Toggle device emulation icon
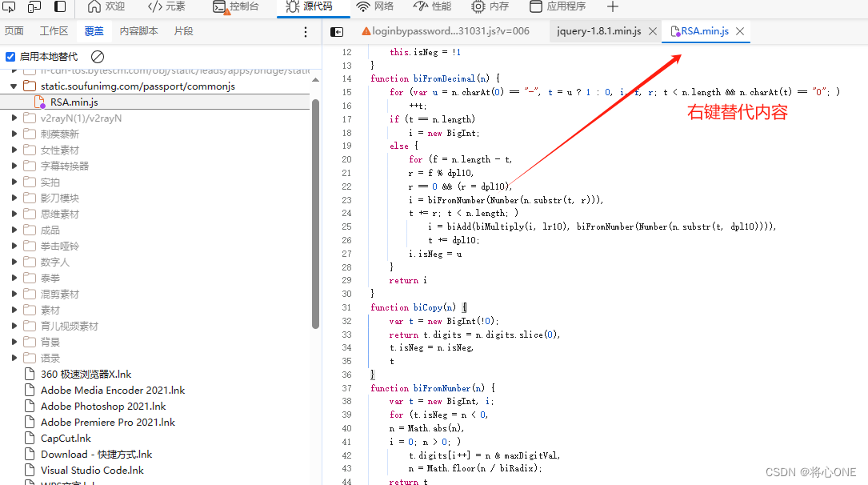This screenshot has height=485, width=868. pyautogui.click(x=34, y=6)
